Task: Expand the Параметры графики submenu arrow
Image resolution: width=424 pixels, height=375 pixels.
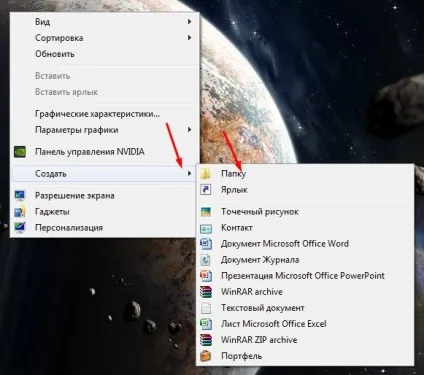Action: pos(189,130)
